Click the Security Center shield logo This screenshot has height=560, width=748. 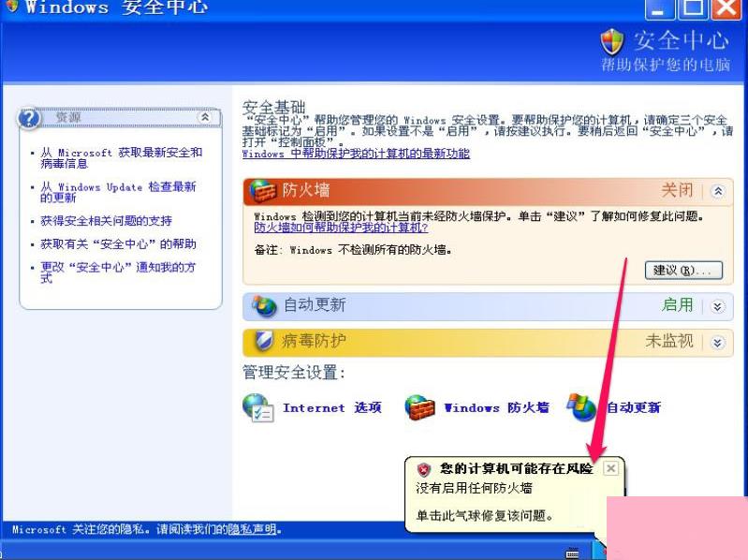(x=612, y=41)
